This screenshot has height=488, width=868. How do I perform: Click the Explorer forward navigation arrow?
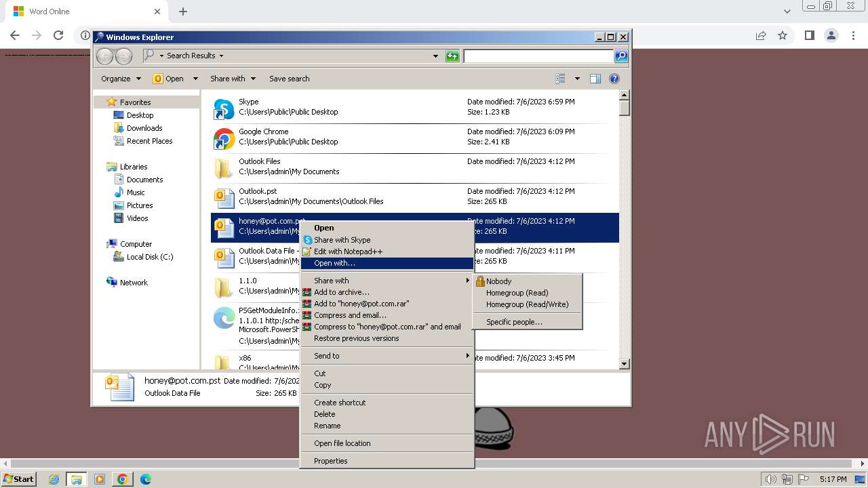tap(123, 56)
